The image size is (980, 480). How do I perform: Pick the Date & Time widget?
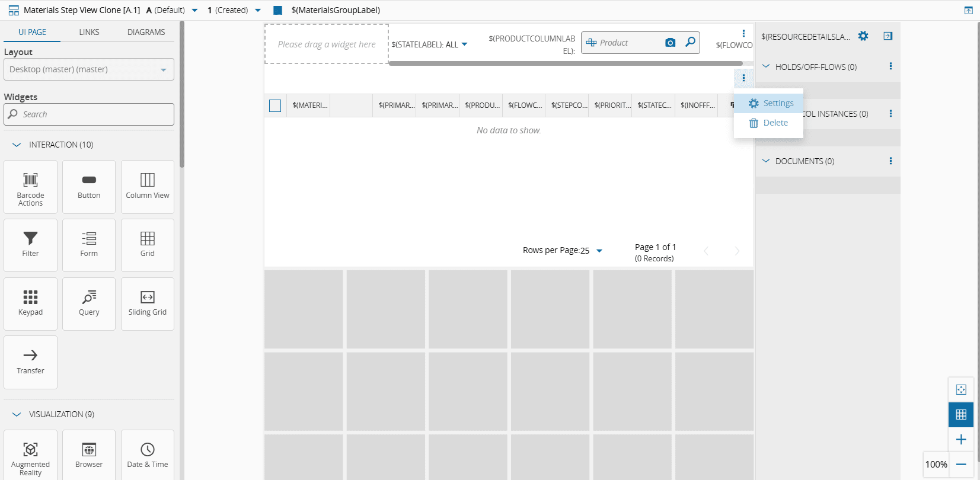click(148, 455)
